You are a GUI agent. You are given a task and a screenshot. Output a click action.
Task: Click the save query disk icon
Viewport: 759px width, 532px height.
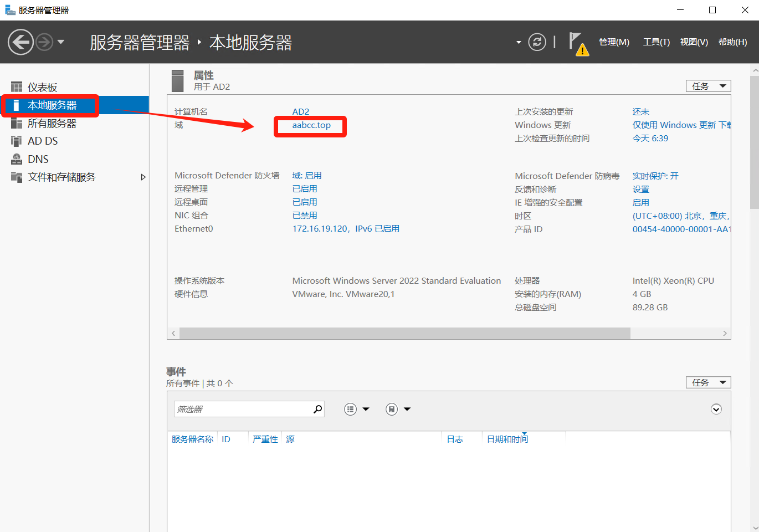[392, 410]
